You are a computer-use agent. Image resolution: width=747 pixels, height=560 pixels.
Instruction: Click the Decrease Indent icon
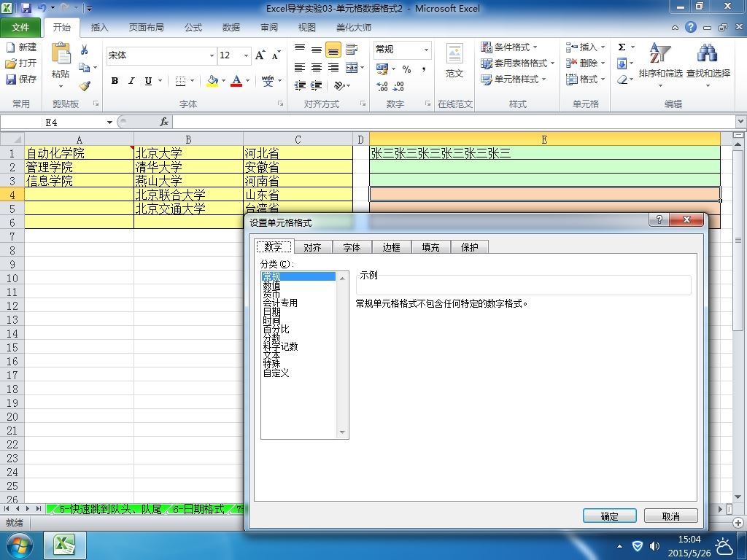coord(300,86)
